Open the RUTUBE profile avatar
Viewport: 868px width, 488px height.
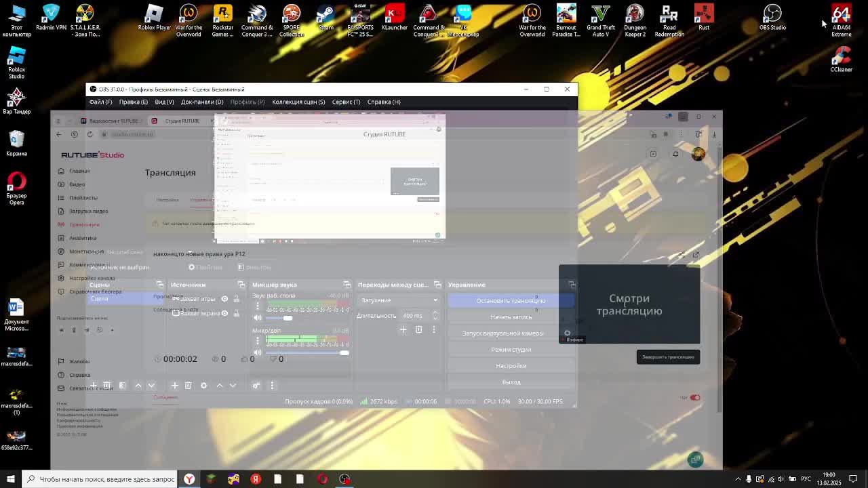698,154
